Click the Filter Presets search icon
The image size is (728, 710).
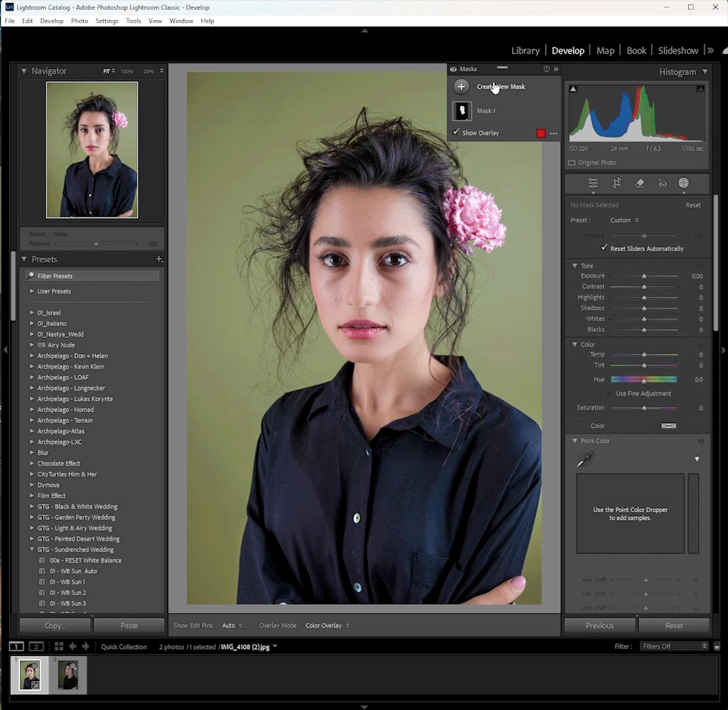pyautogui.click(x=31, y=276)
